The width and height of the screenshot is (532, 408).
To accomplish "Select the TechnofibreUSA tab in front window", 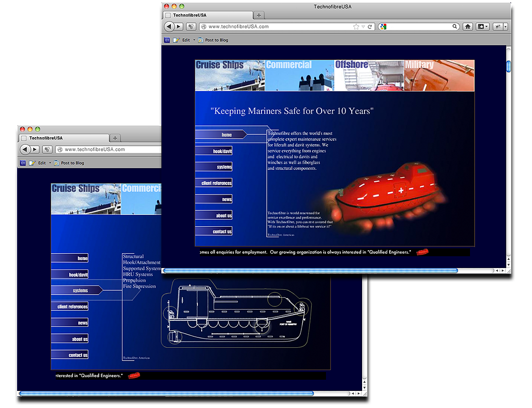I will coord(208,15).
